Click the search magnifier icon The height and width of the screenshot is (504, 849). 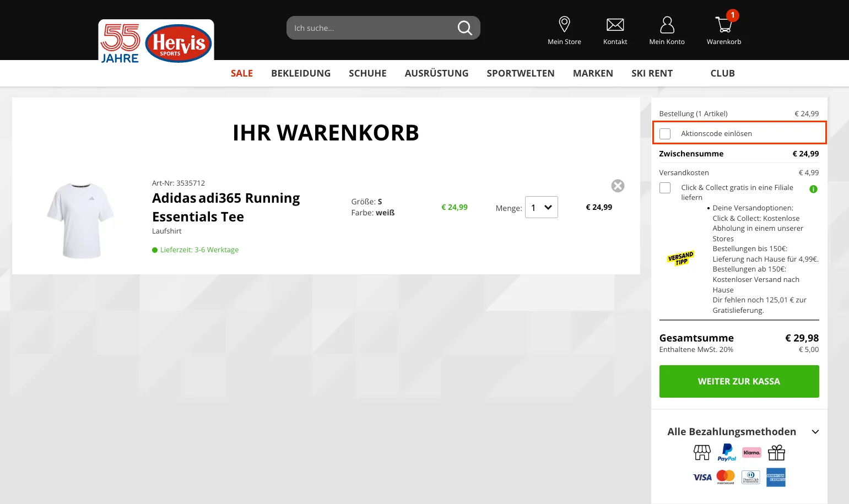click(465, 28)
